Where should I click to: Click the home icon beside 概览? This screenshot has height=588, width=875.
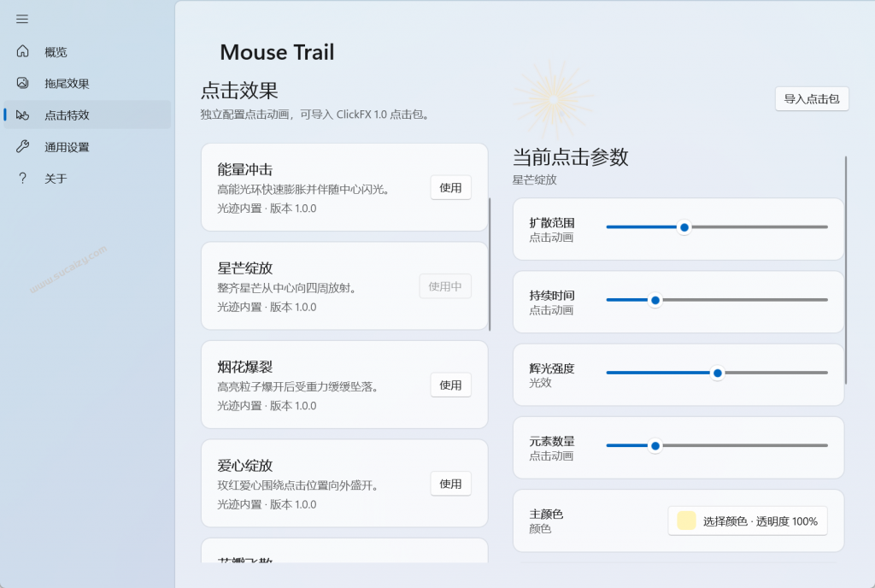[x=22, y=51]
